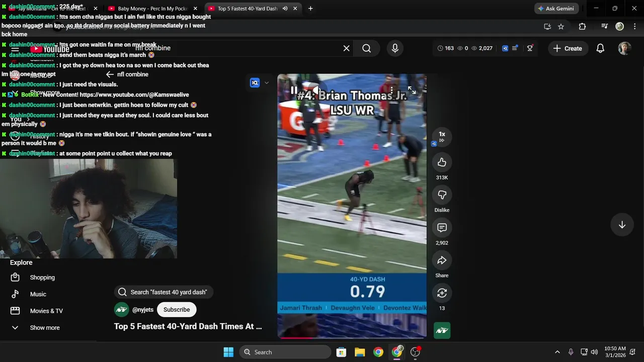Open the Top 5 Fastest 40-Yard Dash title

(188, 326)
